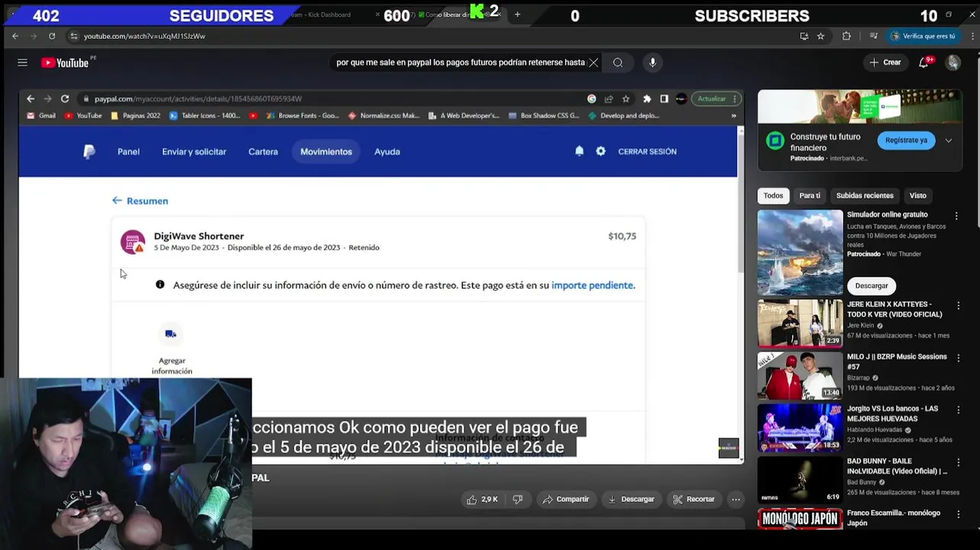Click Ayuda in the PayPal nav
The image size is (980, 550).
[x=387, y=151]
